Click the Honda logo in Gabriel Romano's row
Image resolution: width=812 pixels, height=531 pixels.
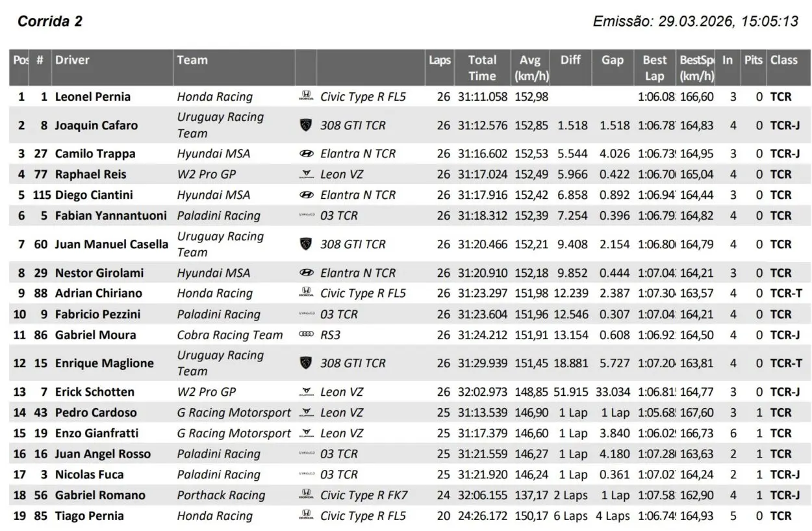click(305, 495)
